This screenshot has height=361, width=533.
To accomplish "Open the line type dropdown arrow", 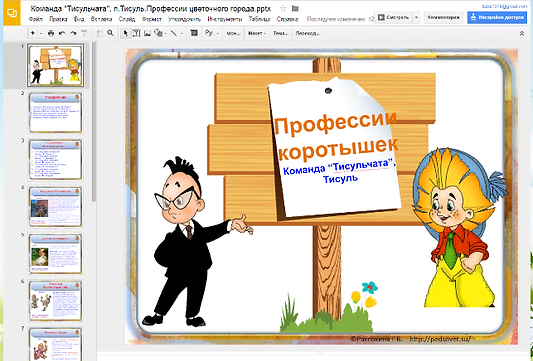I will pos(182,34).
